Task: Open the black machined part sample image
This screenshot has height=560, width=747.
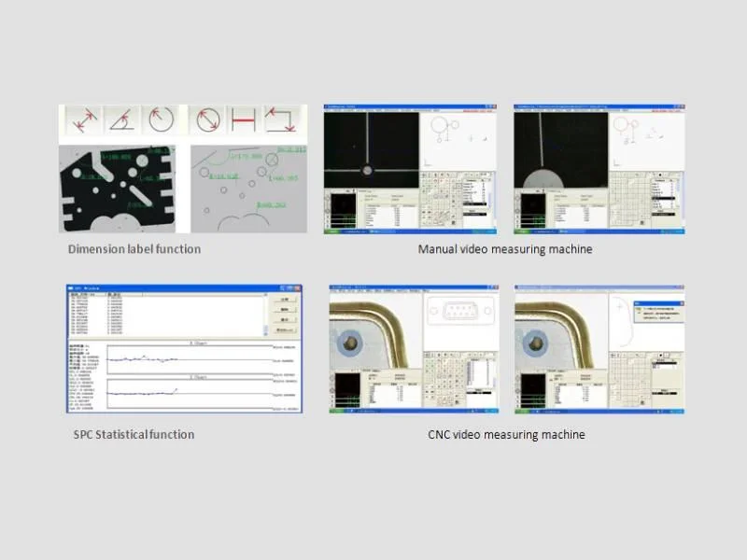Action: [x=118, y=189]
